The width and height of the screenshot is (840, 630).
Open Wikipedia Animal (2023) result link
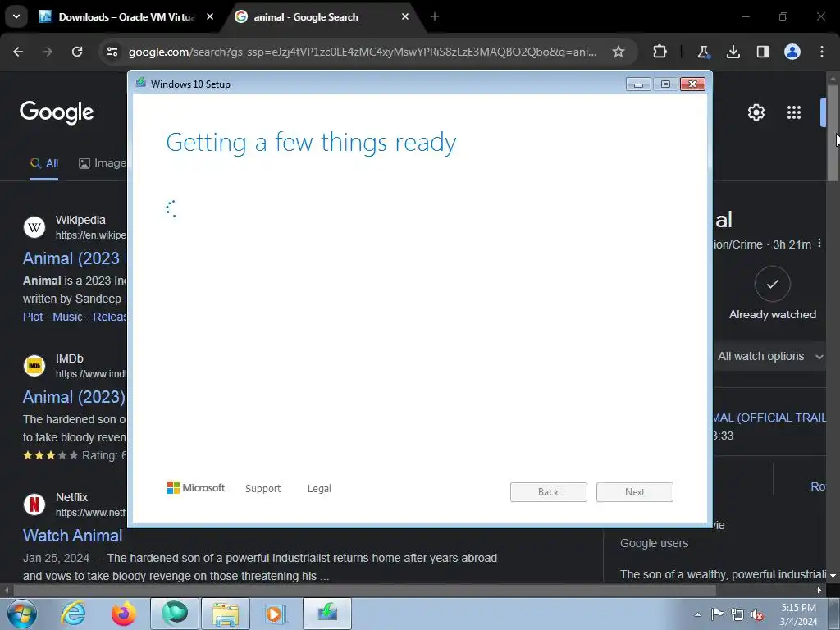click(x=74, y=258)
